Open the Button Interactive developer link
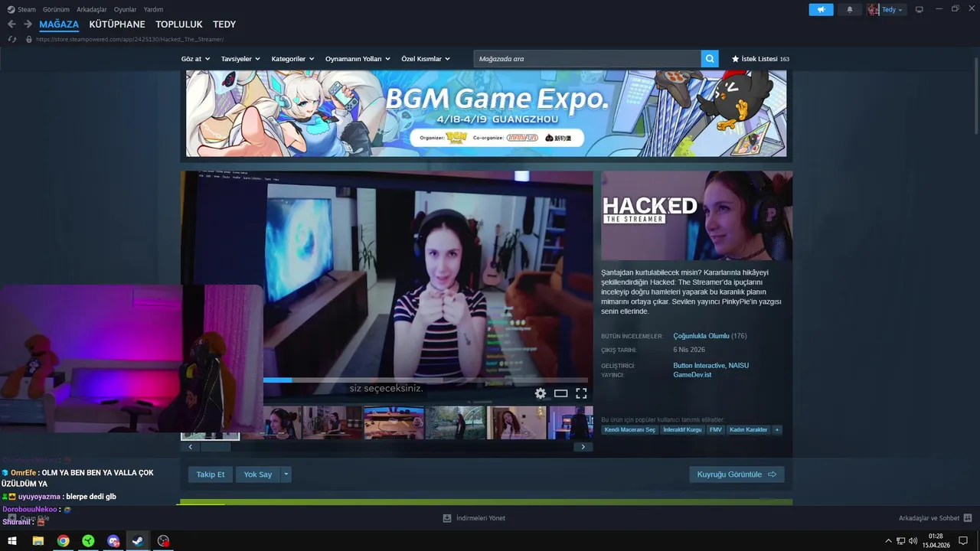 tap(699, 365)
